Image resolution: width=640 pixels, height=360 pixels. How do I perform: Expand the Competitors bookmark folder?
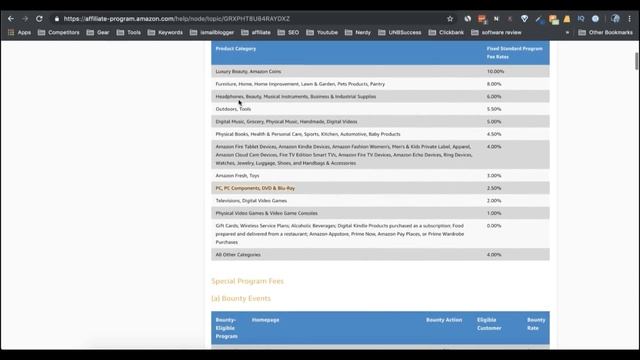(58, 32)
